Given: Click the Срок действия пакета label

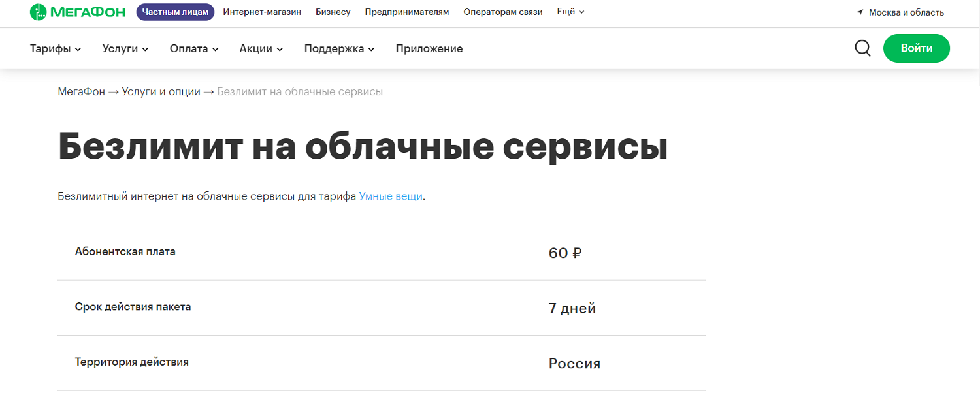Looking at the screenshot, I should pos(133,306).
